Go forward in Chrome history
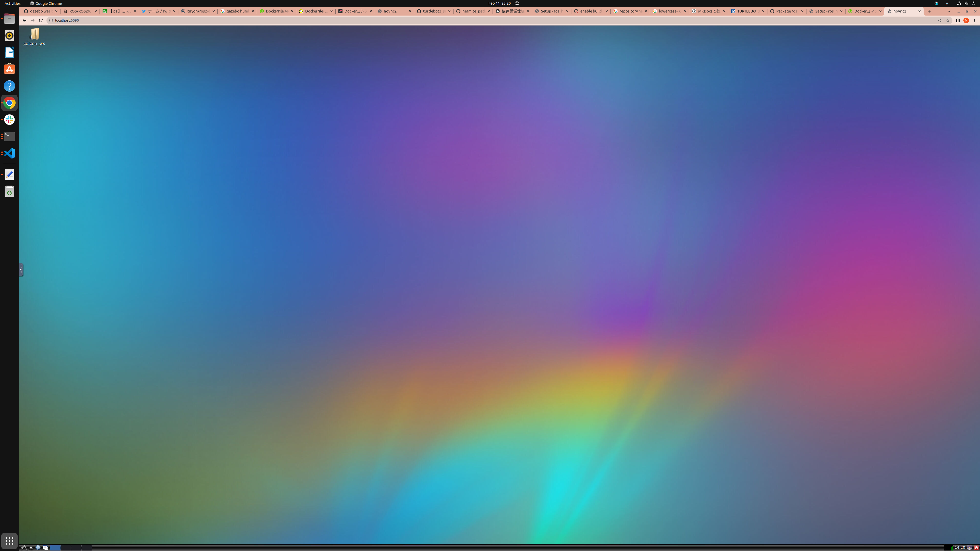 click(32, 20)
